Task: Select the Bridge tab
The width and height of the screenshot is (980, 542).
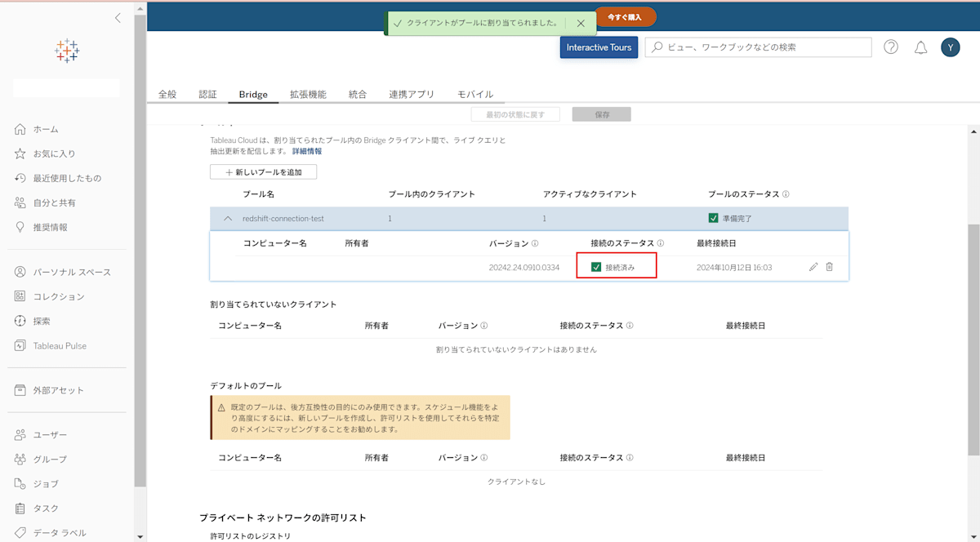Action: tap(253, 95)
